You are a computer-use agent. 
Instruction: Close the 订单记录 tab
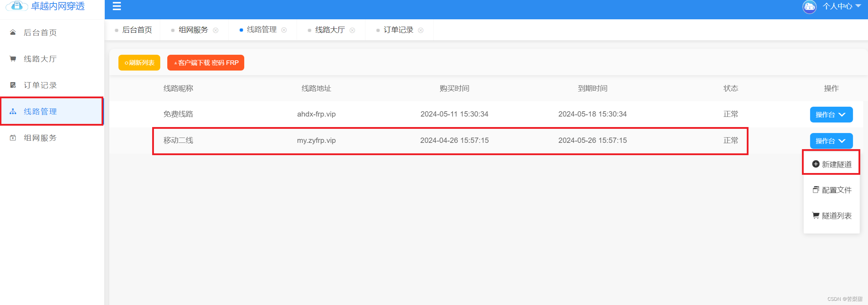[x=421, y=30]
